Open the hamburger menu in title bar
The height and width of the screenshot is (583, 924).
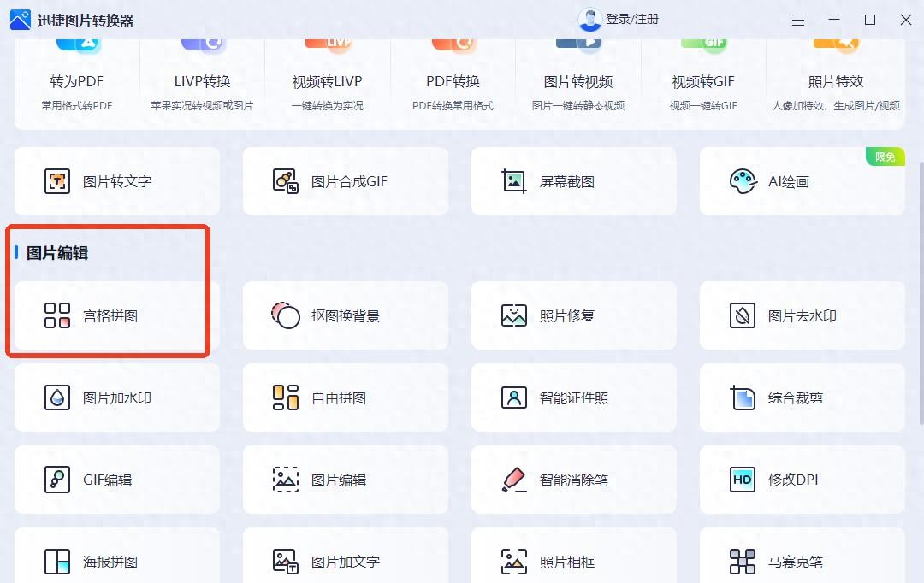pos(798,20)
